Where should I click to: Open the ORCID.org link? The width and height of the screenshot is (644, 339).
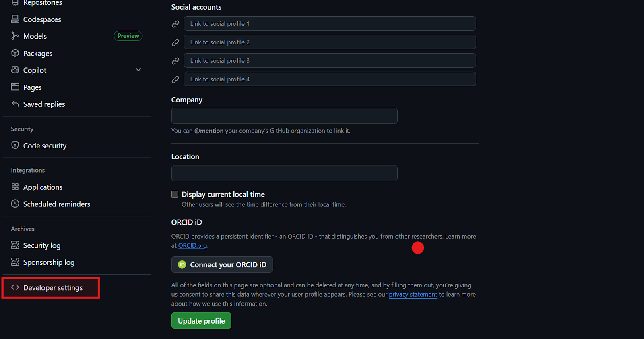tap(192, 246)
